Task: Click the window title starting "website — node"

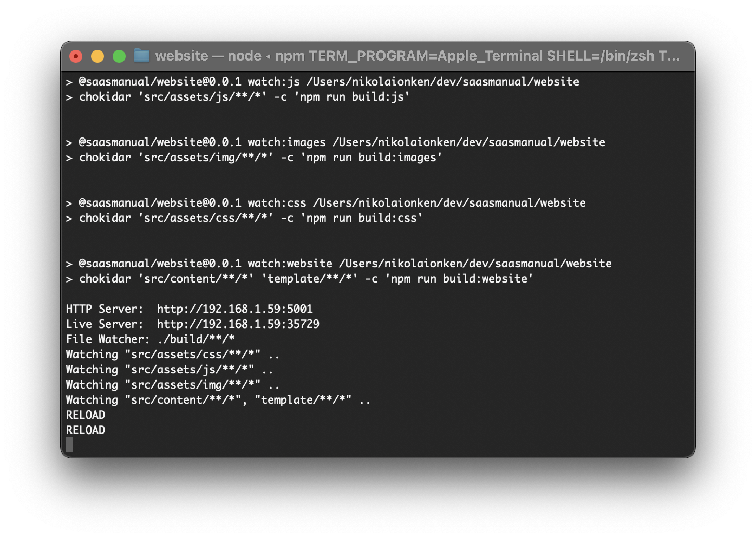Action: 417,56
